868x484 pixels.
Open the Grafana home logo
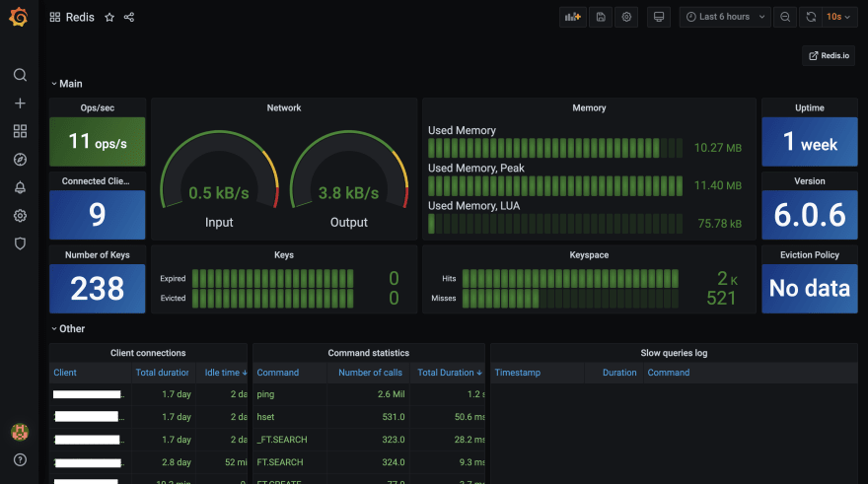click(x=19, y=17)
